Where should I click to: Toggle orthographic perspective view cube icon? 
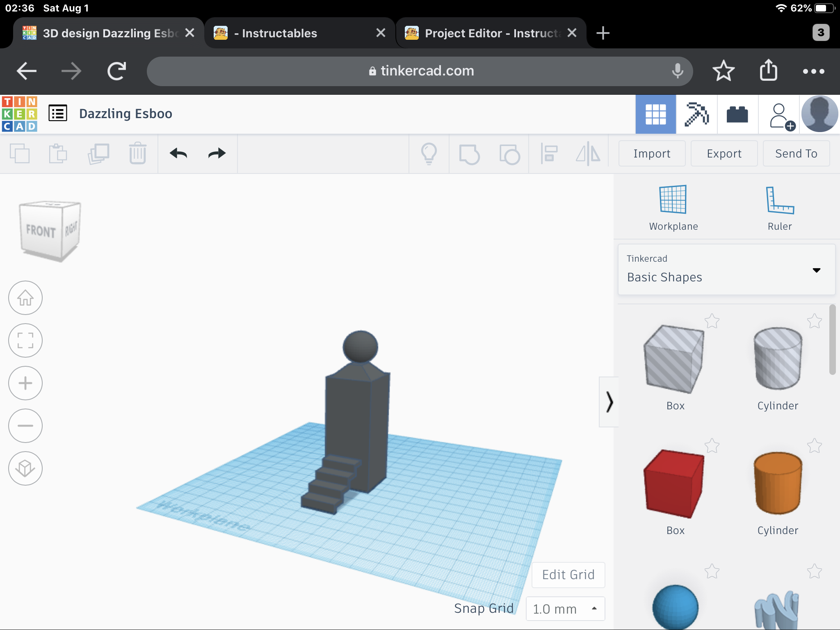pyautogui.click(x=25, y=468)
